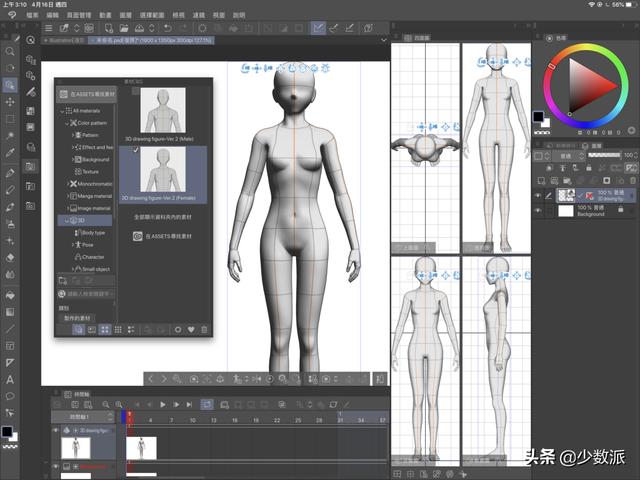Collapse the Color pattern folder
Viewport: 640px width, 480px height.
point(67,123)
